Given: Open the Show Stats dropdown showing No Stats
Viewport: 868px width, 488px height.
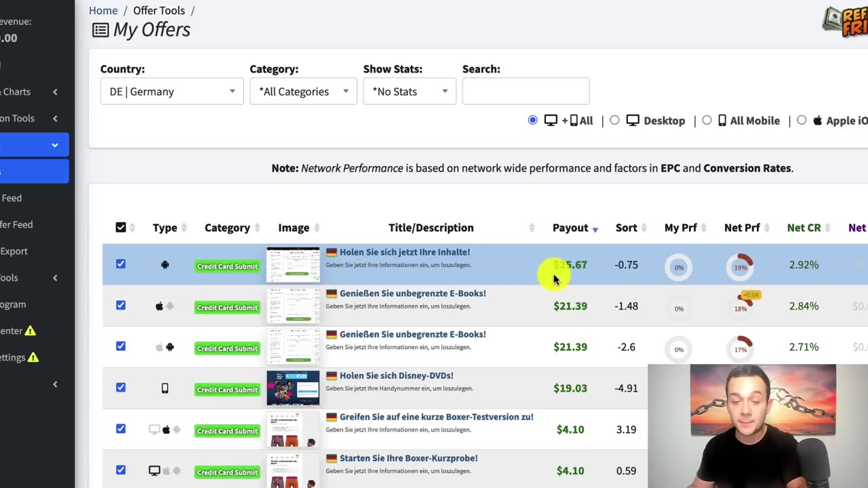Looking at the screenshot, I should (410, 91).
